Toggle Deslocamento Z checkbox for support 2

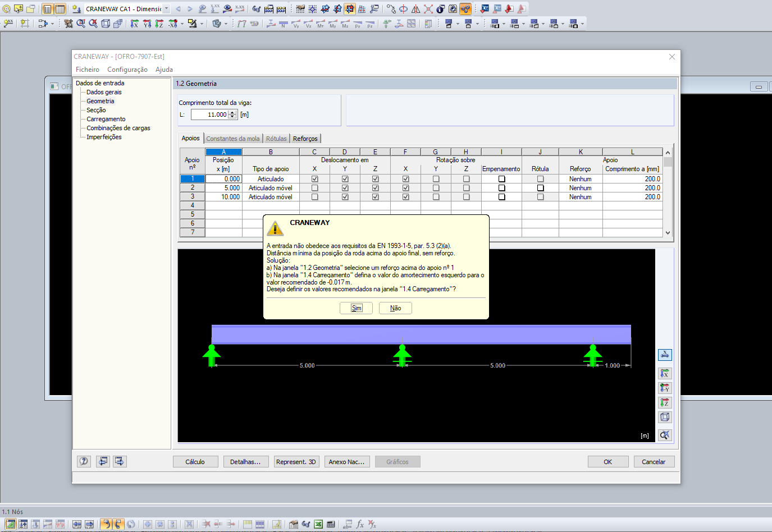tap(375, 188)
